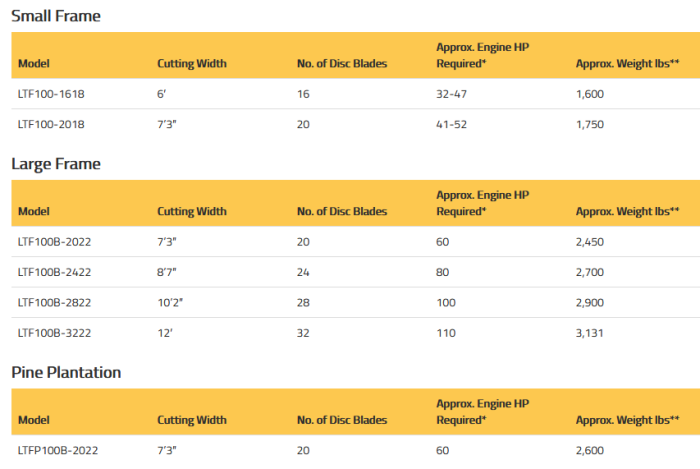Click Approx. Weight lbs header in Large Frame
This screenshot has height=469, width=700.
(x=627, y=212)
